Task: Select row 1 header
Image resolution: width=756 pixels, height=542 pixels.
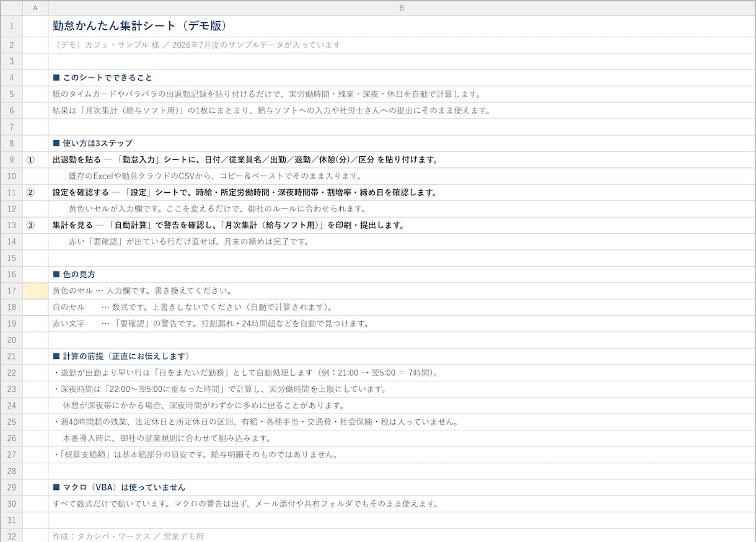Action: tap(11, 26)
